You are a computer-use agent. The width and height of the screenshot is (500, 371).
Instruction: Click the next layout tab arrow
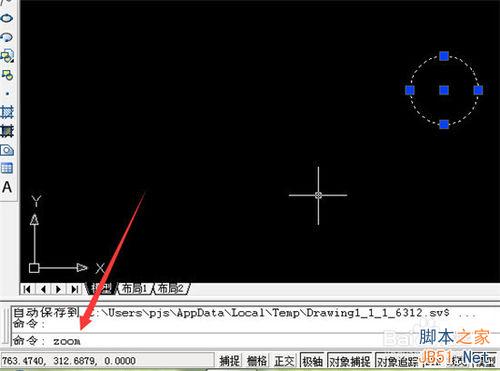point(59,289)
